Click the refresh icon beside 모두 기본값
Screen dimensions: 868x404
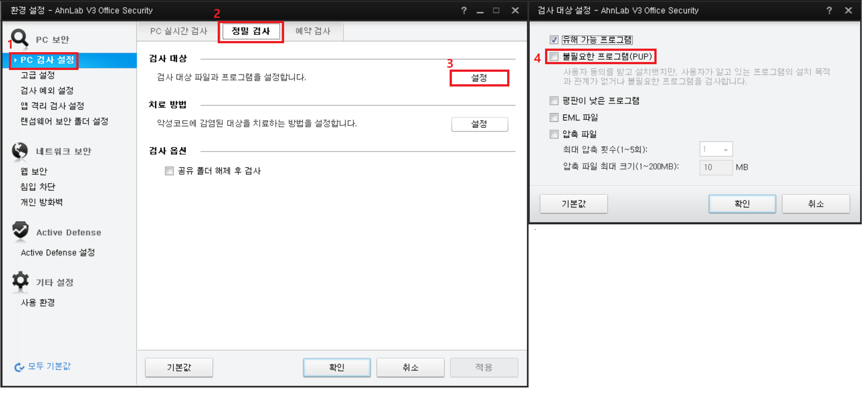(x=19, y=367)
